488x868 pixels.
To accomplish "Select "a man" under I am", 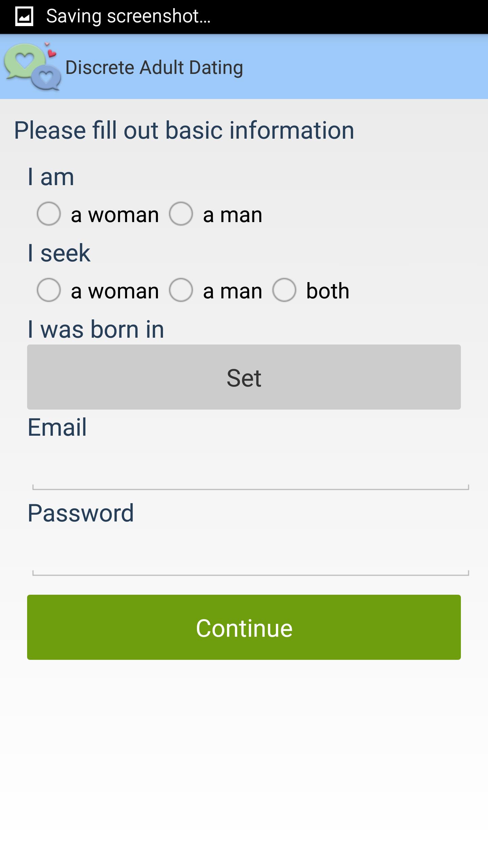I will (181, 214).
